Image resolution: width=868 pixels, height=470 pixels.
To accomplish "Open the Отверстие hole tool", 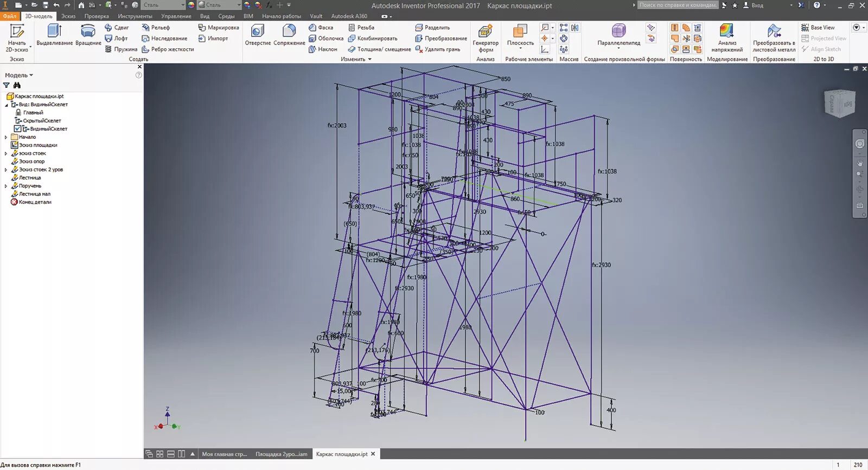I will point(258,36).
